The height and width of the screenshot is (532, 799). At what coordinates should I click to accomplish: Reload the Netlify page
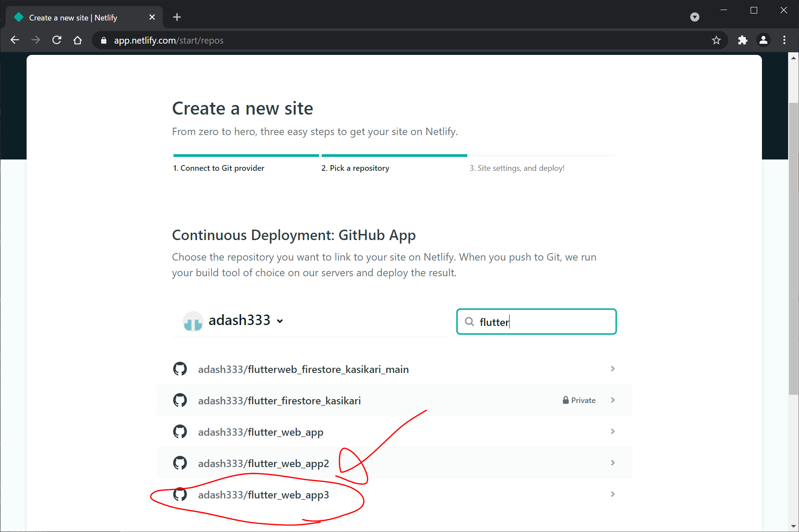coord(57,40)
